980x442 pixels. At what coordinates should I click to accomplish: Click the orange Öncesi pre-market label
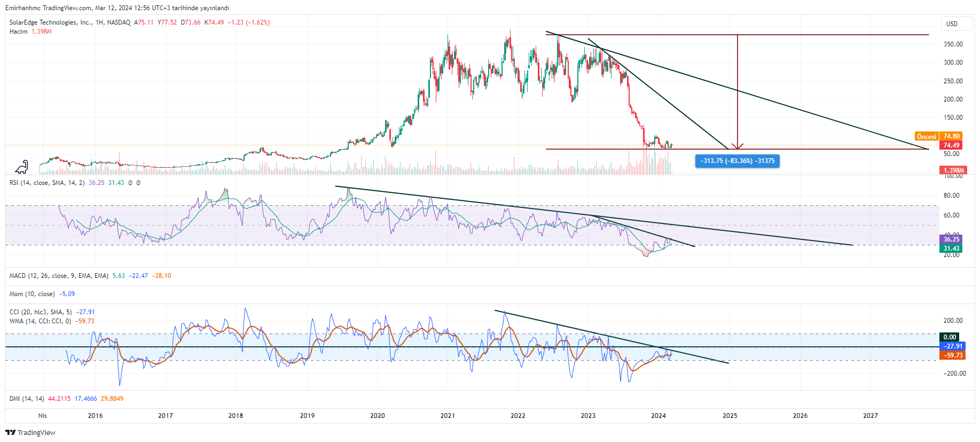pos(927,136)
